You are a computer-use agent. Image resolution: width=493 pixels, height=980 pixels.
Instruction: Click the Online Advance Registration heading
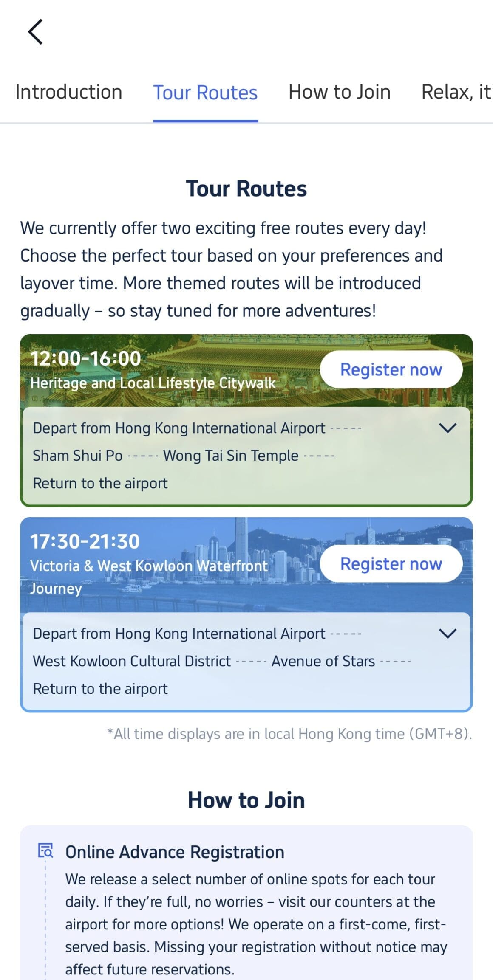click(175, 852)
